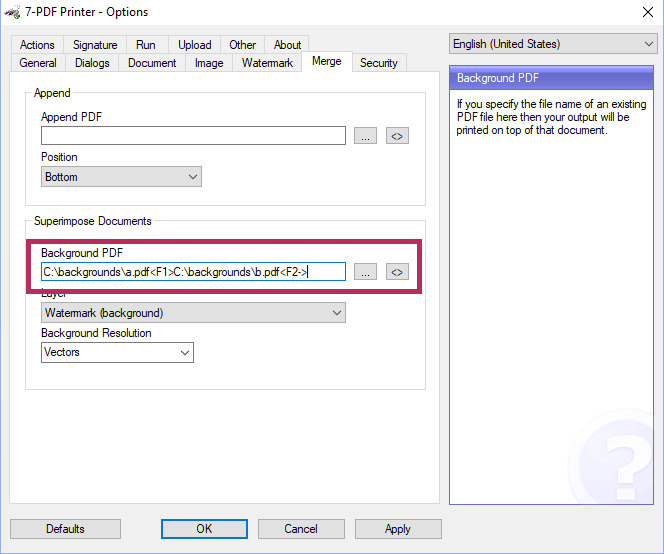Open the Watermark tab
Viewport: 664px width, 554px height.
pyautogui.click(x=267, y=63)
